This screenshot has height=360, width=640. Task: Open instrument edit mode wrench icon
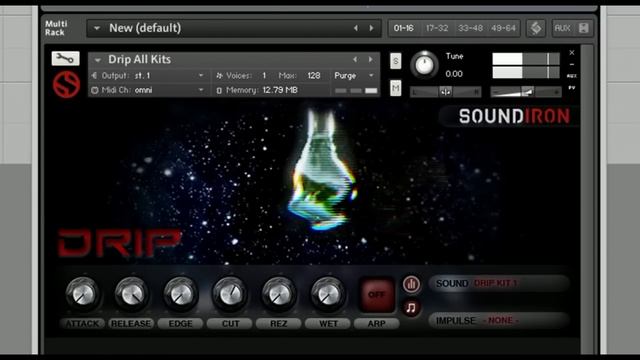66,59
